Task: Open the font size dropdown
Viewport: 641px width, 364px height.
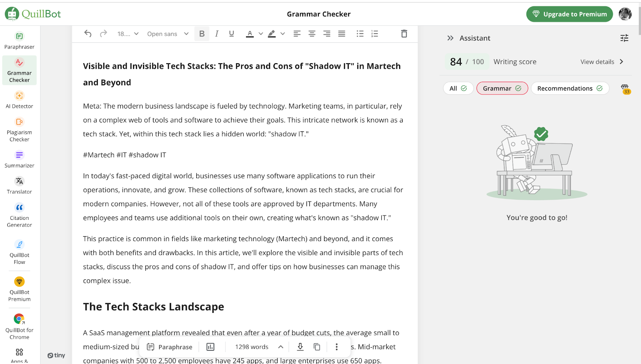Action: click(128, 34)
